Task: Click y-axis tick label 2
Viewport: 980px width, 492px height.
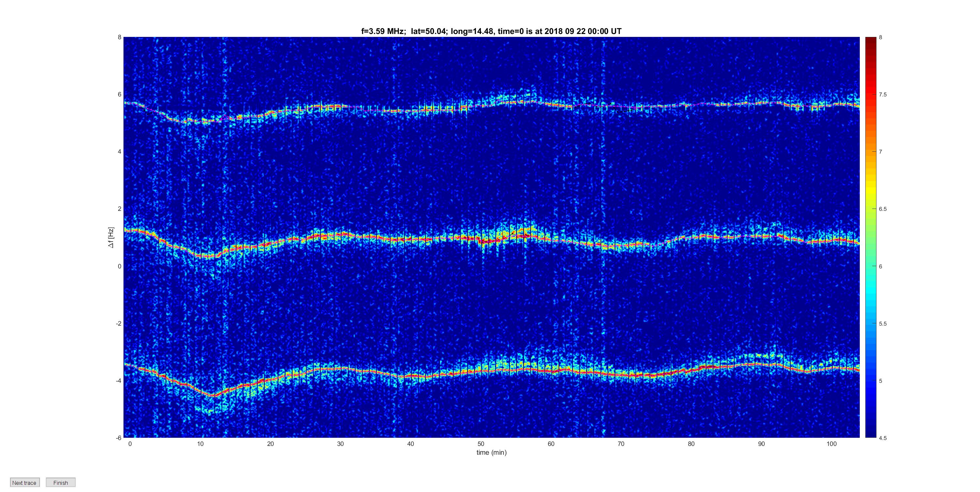Action: click(x=120, y=209)
